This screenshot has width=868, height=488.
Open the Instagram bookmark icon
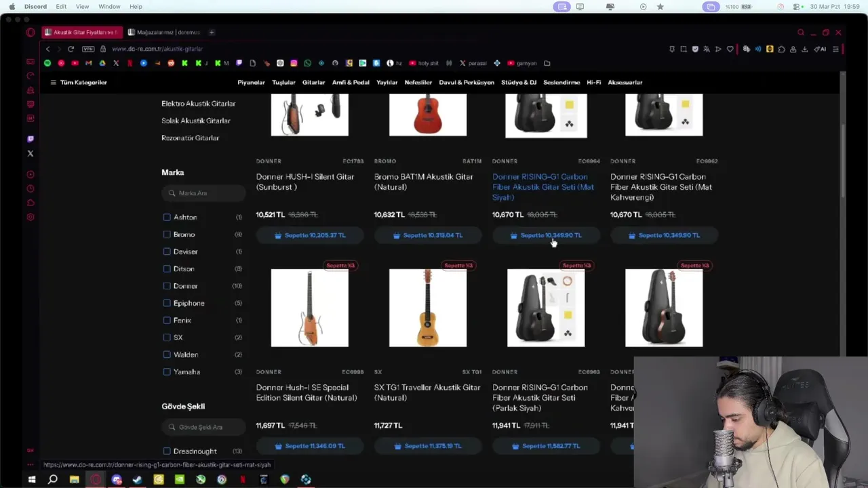(x=294, y=63)
